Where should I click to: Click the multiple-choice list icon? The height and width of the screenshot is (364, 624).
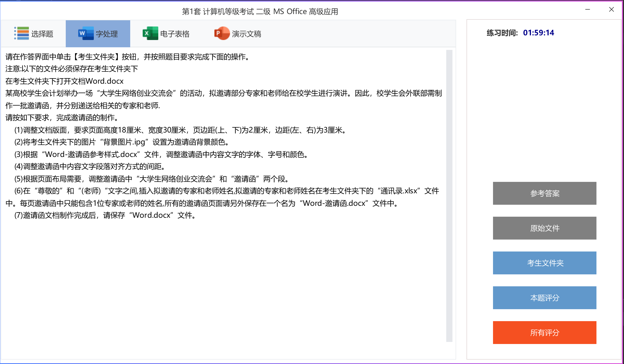(22, 34)
